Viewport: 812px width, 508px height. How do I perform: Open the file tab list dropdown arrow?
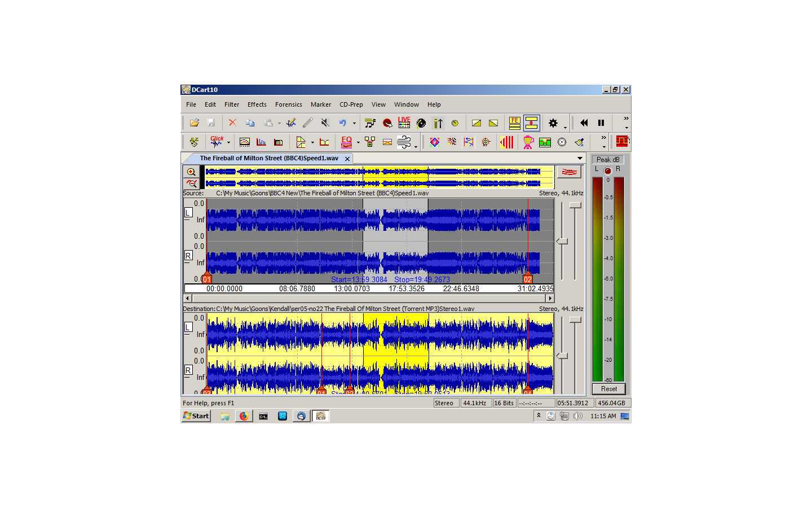[580, 158]
